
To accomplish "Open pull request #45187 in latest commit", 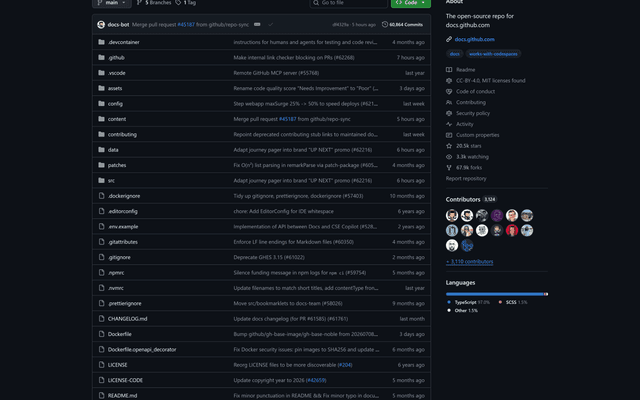I will pyautogui.click(x=186, y=24).
